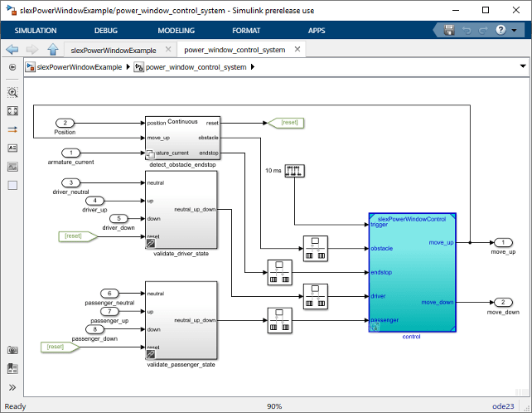Select [reset] From block feeding validate_driver_state
This screenshot has width=532, height=413.
[79, 236]
